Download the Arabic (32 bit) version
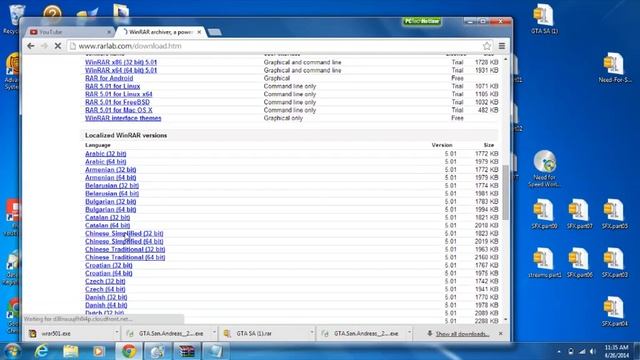The height and width of the screenshot is (360, 640). tap(105, 153)
